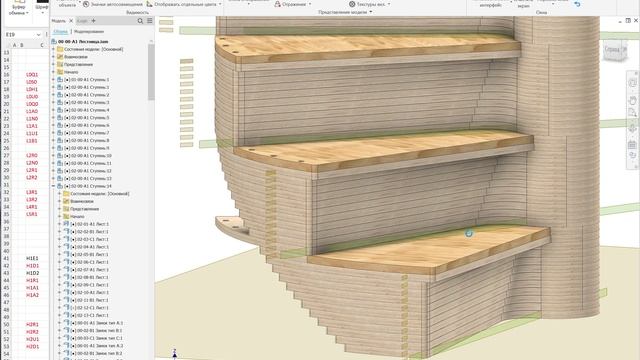
Task: Click the Excel cell in row 43
Action: [33, 273]
